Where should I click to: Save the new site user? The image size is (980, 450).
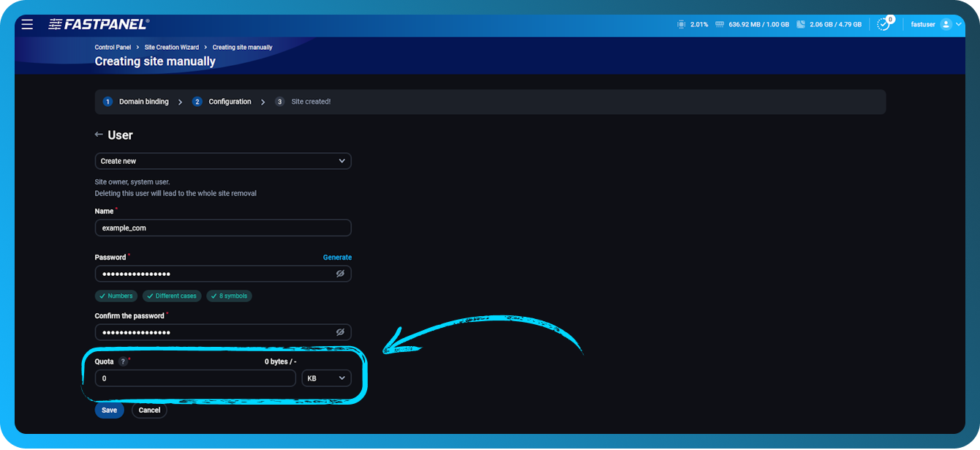[x=109, y=410]
